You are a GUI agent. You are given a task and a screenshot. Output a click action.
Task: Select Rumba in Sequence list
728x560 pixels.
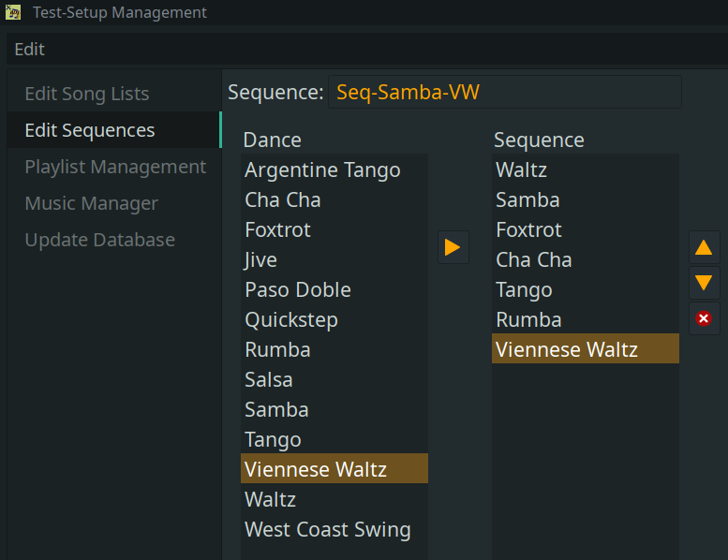[586, 319]
